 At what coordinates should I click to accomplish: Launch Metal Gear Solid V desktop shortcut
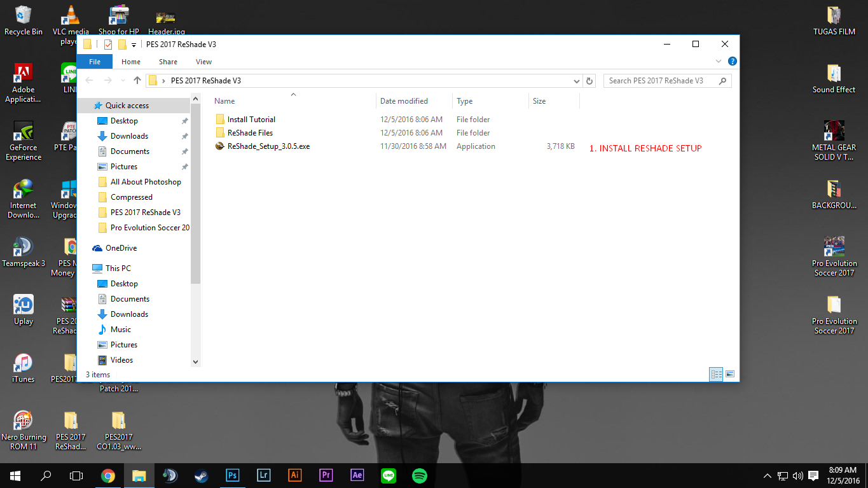[834, 141]
